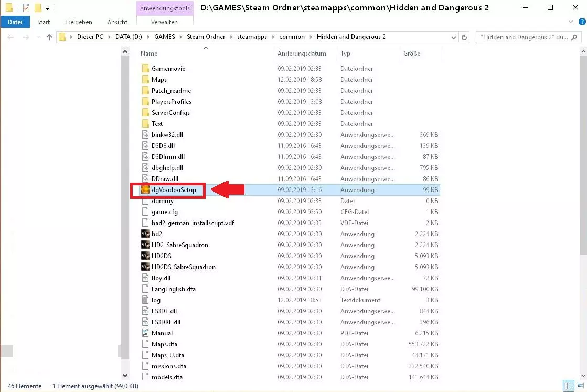
Task: Click the D3D8.dll file icon
Action: (145, 146)
